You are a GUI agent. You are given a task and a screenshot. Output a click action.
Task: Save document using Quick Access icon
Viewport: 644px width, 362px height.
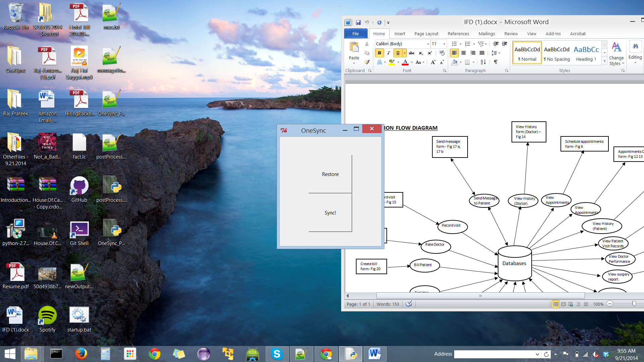point(358,22)
